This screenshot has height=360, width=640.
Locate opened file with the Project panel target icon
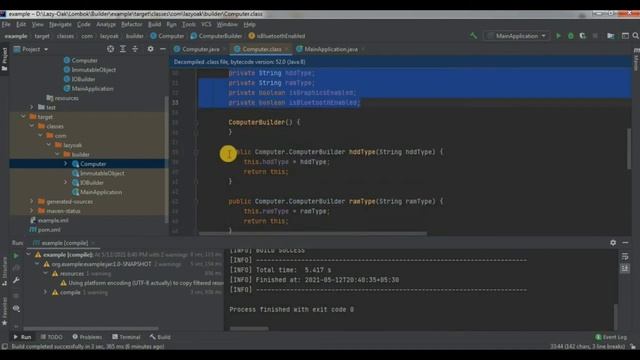[110, 49]
